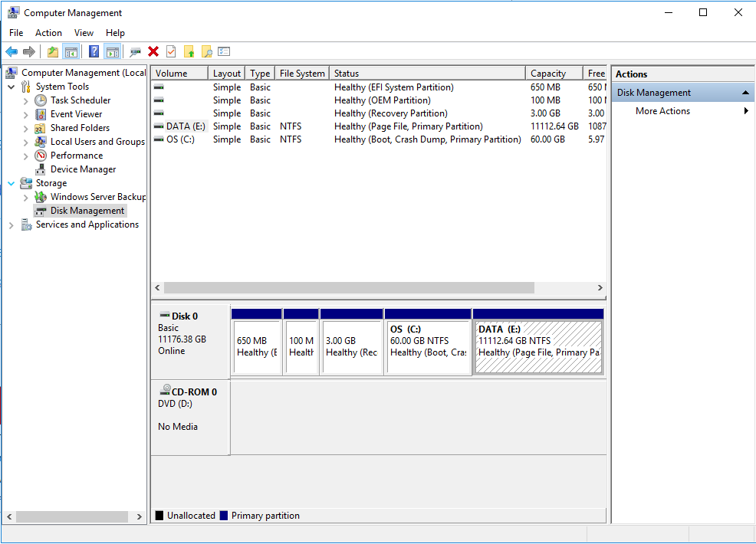Click the console tree scroll right arrow
The width and height of the screenshot is (756, 544).
coord(140,516)
